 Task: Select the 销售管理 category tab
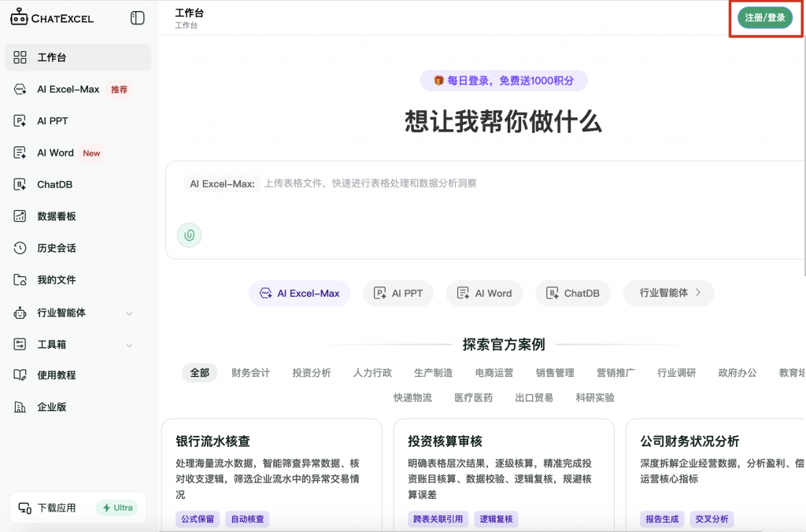[555, 373]
